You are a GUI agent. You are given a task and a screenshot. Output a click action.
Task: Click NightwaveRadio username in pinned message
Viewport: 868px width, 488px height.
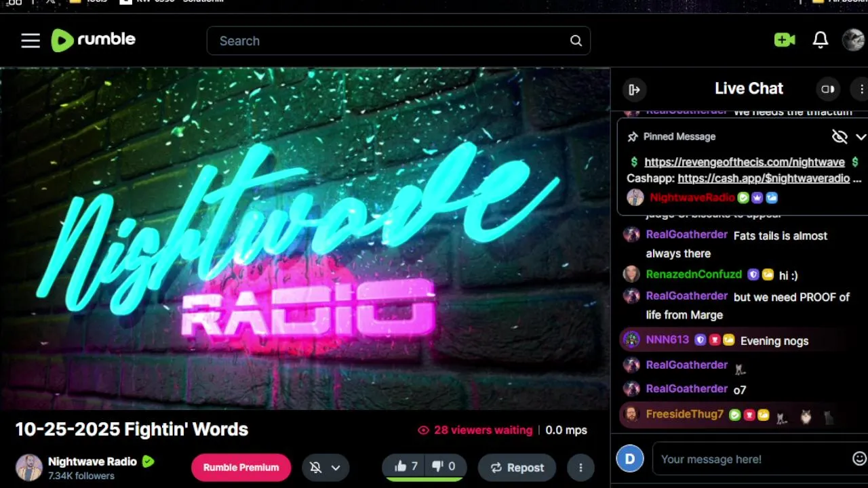tap(692, 197)
